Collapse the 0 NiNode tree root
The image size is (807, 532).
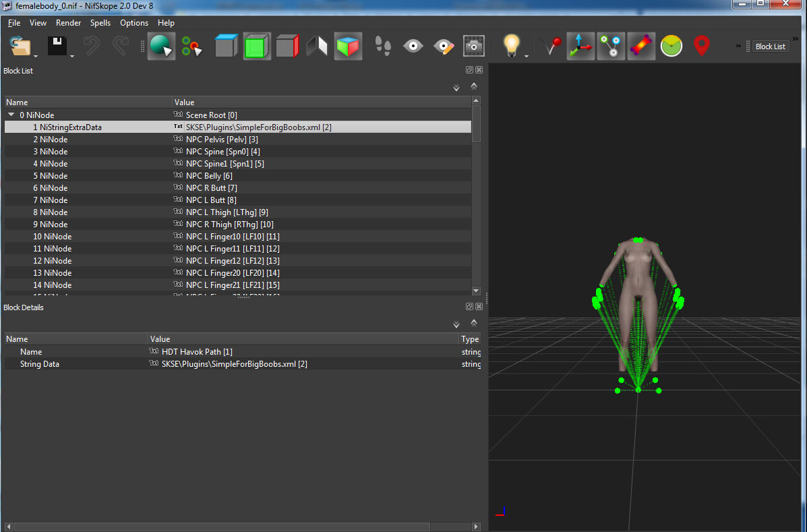pyautogui.click(x=11, y=115)
